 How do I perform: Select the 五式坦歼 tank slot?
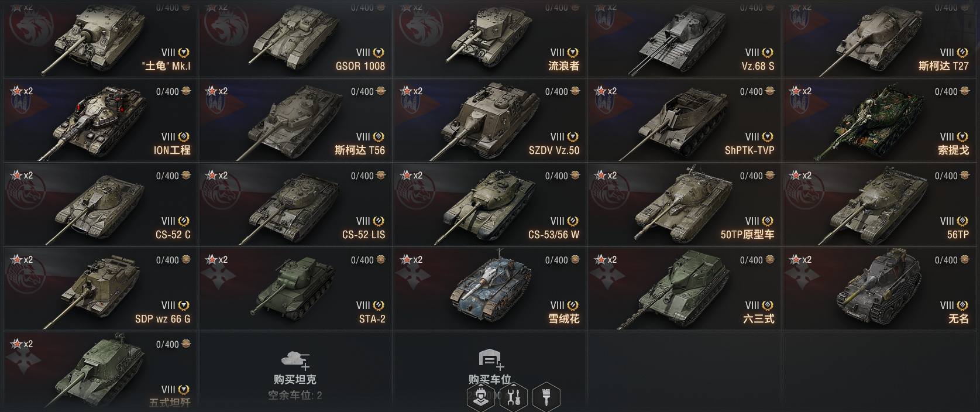click(100, 373)
